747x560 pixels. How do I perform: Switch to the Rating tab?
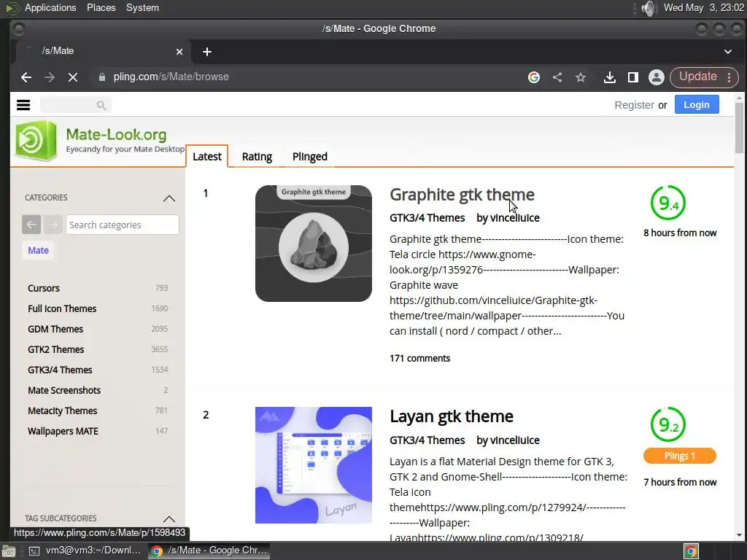coord(257,157)
